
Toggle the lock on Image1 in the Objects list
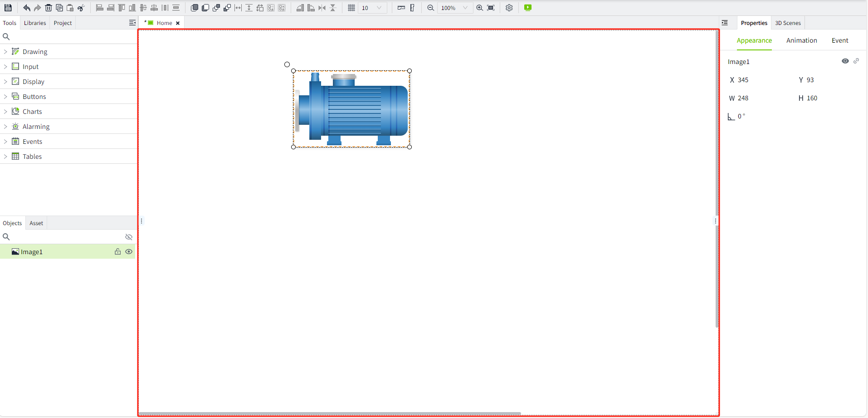(x=117, y=251)
